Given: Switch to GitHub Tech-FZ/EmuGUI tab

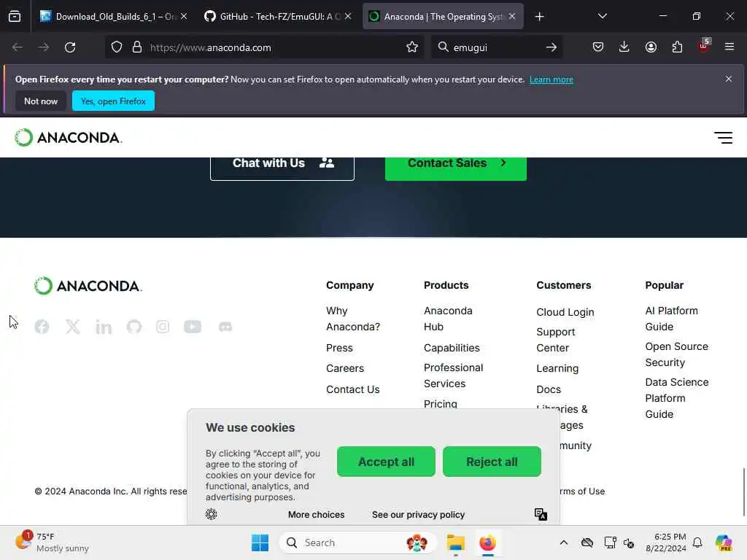Looking at the screenshot, I should (x=278, y=17).
